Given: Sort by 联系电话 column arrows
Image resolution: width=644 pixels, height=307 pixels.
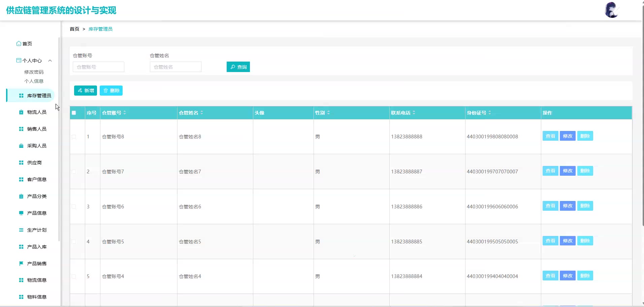Looking at the screenshot, I should coord(414,113).
